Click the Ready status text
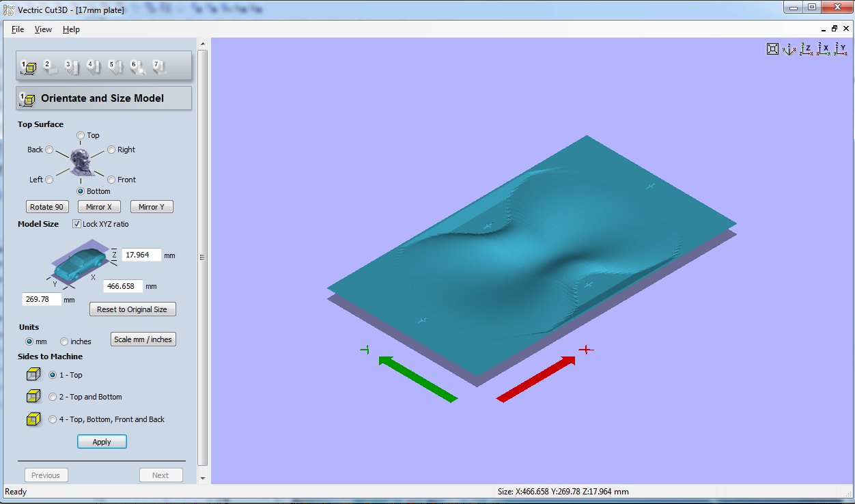 [16, 492]
